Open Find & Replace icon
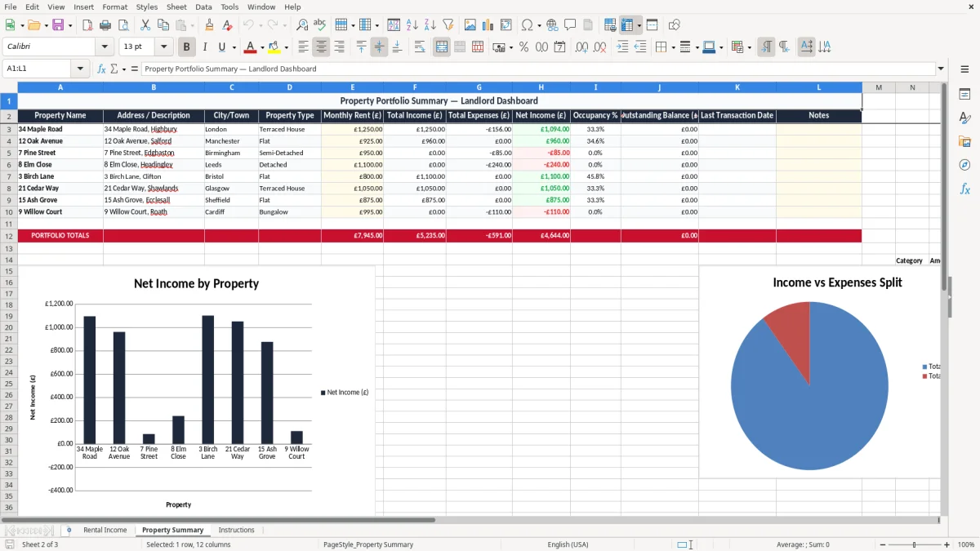The height and width of the screenshot is (551, 980). click(302, 25)
